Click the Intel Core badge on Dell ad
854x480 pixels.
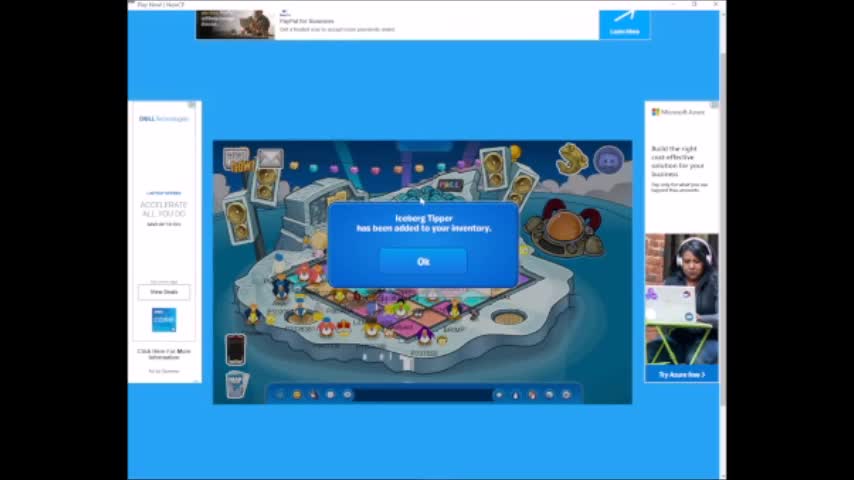click(164, 320)
